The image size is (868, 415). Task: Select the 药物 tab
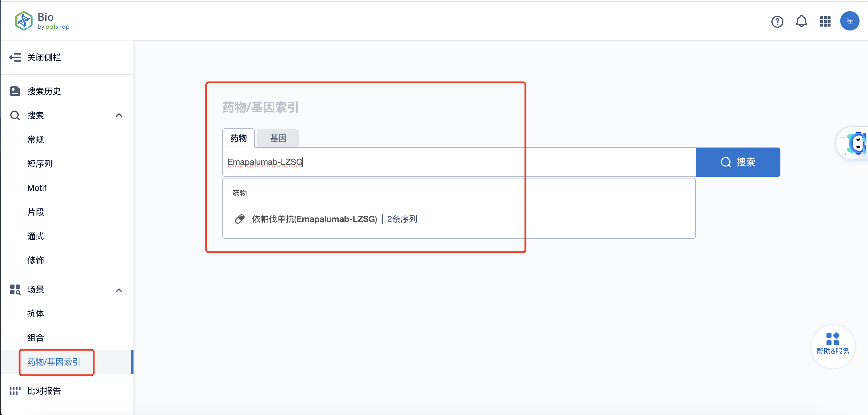239,138
